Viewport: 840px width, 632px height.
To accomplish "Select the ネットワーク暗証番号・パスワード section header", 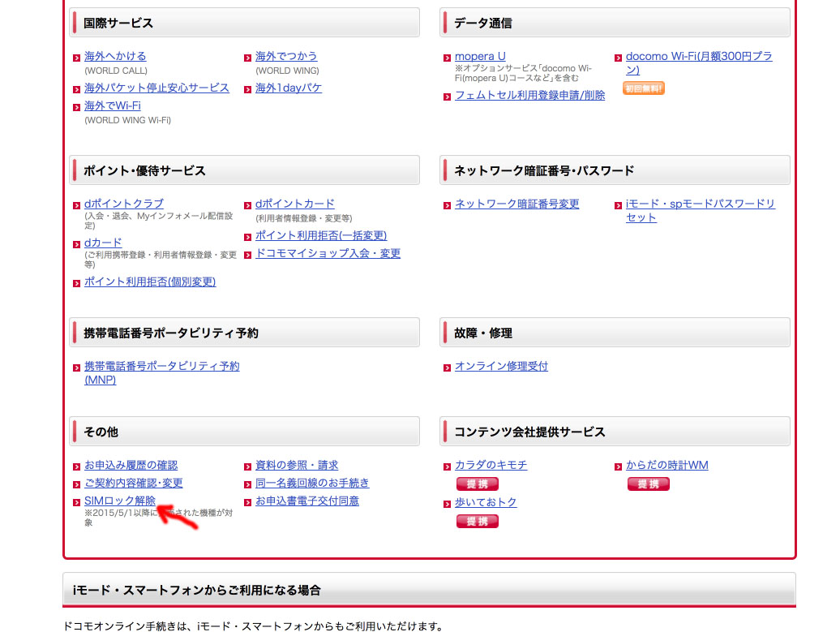I will pos(615,170).
